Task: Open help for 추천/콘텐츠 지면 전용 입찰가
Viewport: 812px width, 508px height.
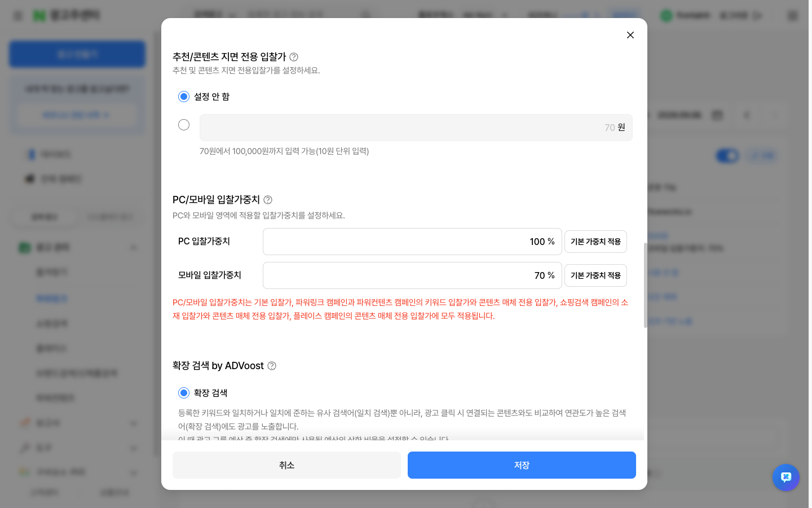Action: click(x=294, y=57)
